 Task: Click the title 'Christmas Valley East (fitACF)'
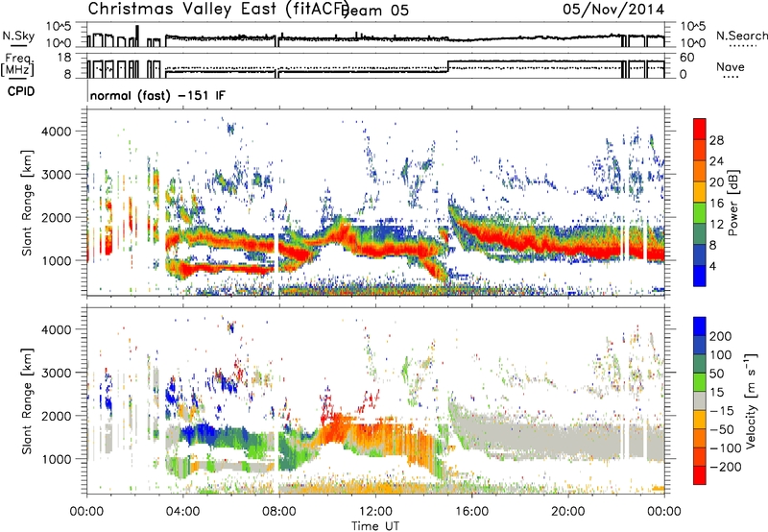pos(218,9)
